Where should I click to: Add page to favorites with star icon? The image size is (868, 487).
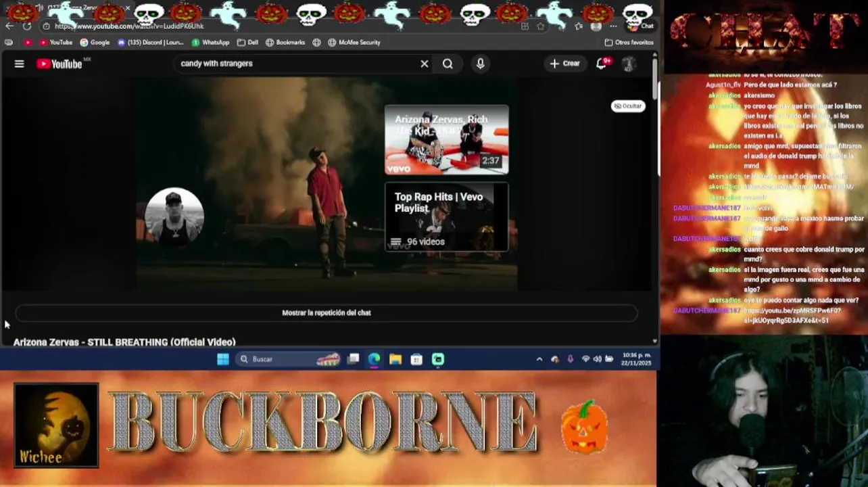pyautogui.click(x=541, y=26)
